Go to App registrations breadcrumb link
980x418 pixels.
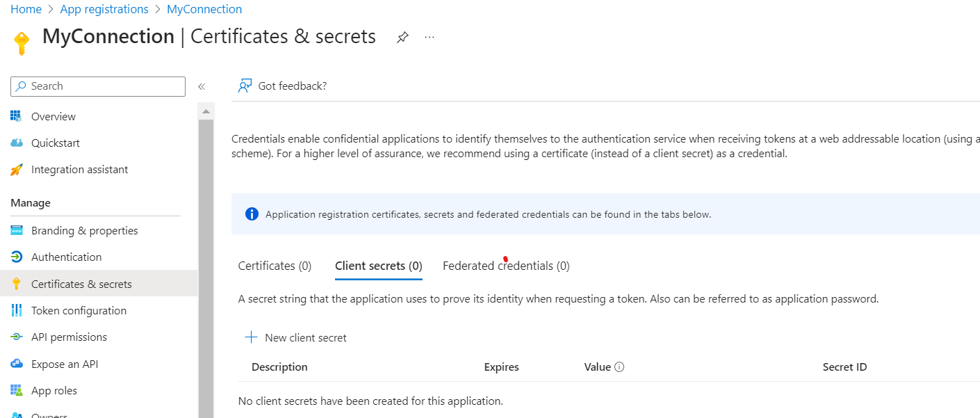(104, 9)
